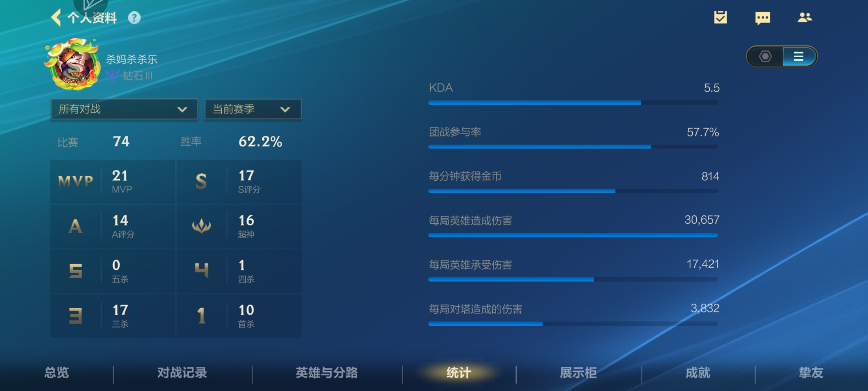Click the gold S rating icon
The image size is (868, 391).
click(201, 181)
